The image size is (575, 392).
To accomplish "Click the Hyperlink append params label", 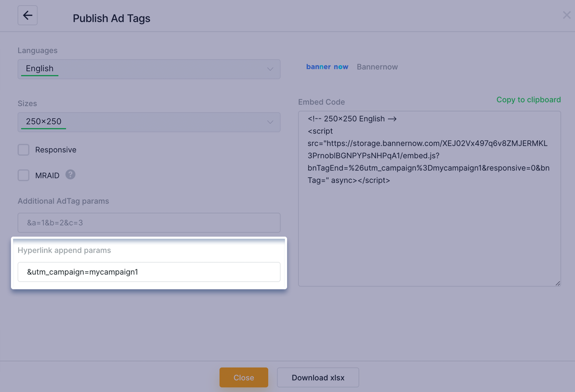I will 64,250.
